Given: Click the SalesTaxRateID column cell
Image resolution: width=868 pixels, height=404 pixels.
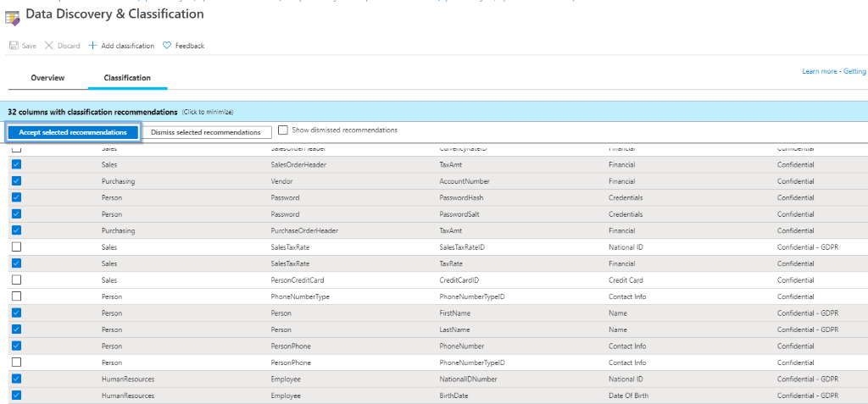Looking at the screenshot, I should [462, 246].
